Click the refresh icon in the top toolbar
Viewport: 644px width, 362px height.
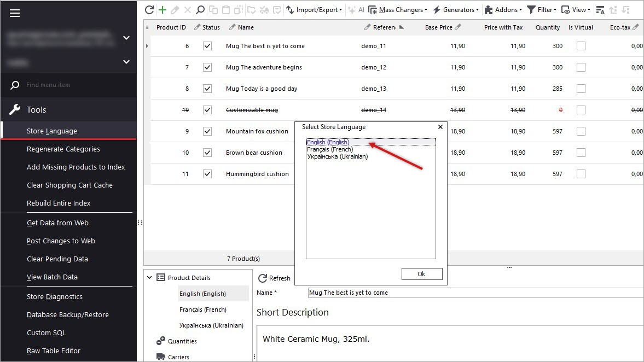149,10
